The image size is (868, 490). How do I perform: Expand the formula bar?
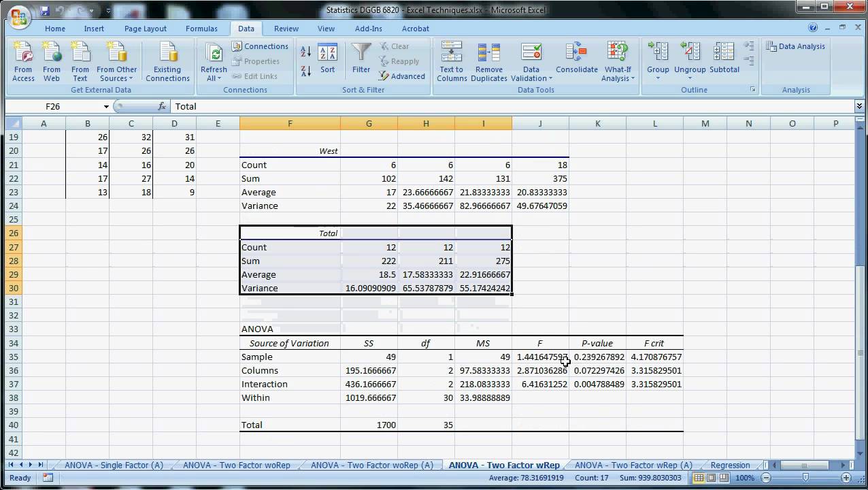click(x=859, y=106)
